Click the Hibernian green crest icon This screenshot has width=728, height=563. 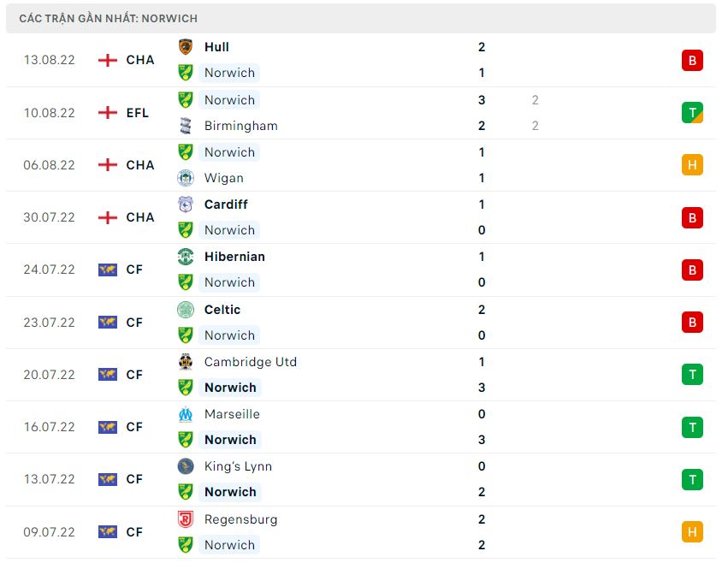186,257
